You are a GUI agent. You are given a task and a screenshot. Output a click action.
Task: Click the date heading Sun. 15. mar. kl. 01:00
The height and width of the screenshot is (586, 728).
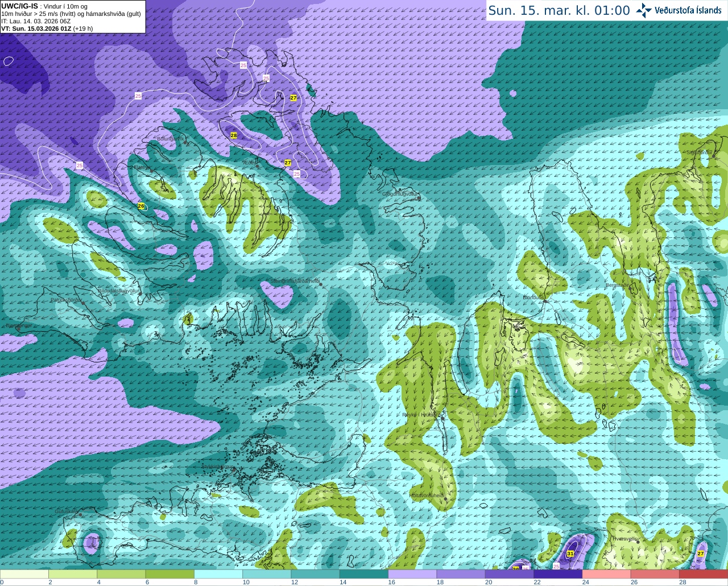pyautogui.click(x=559, y=10)
